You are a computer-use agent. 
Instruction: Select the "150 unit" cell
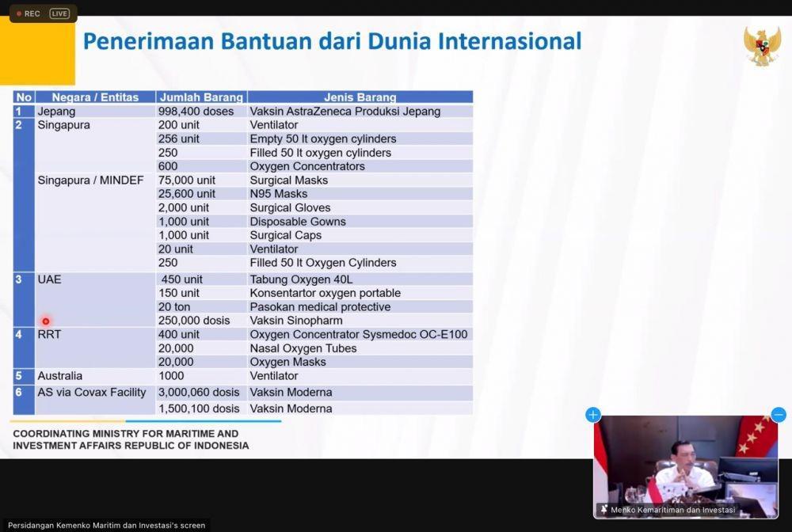coord(201,293)
